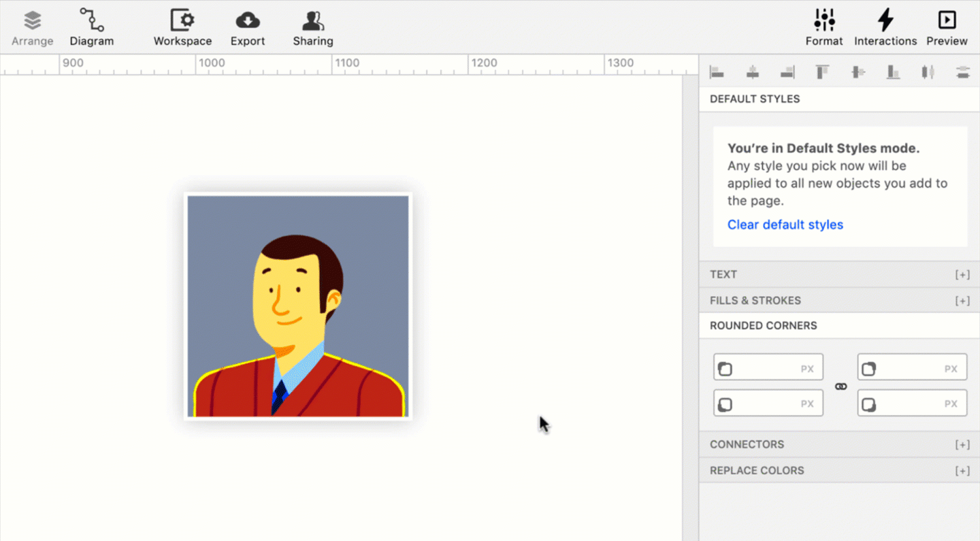Expand the Replace Colors section
This screenshot has height=541, width=980.
[x=962, y=471]
